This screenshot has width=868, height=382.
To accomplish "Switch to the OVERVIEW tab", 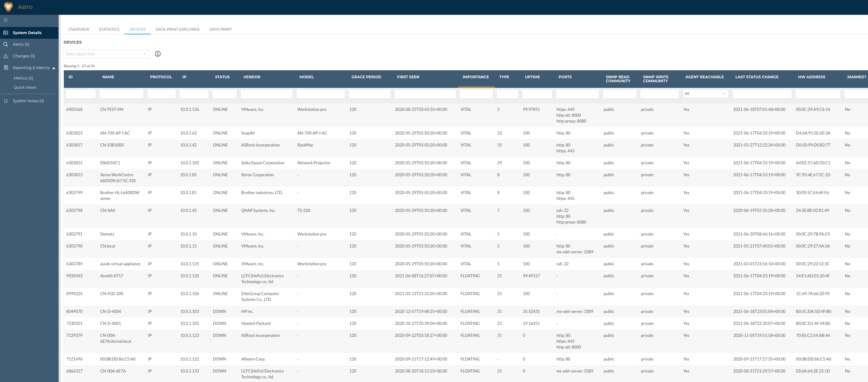I will tap(79, 29).
